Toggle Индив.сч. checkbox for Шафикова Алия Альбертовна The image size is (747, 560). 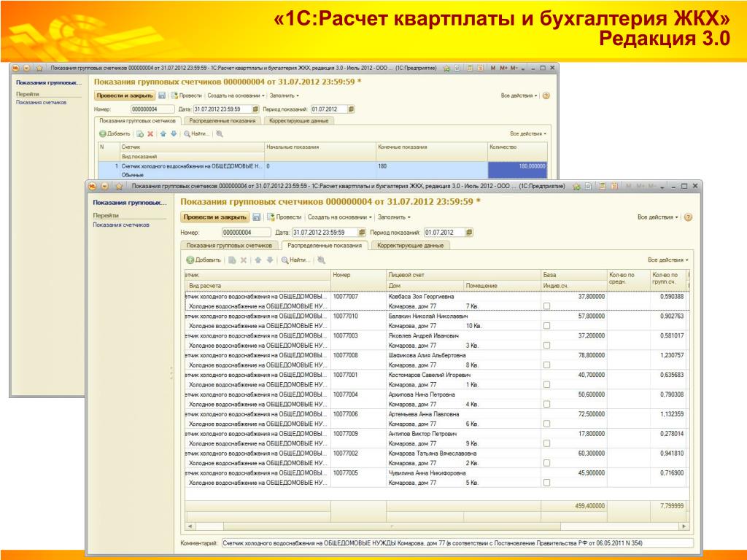pos(547,365)
